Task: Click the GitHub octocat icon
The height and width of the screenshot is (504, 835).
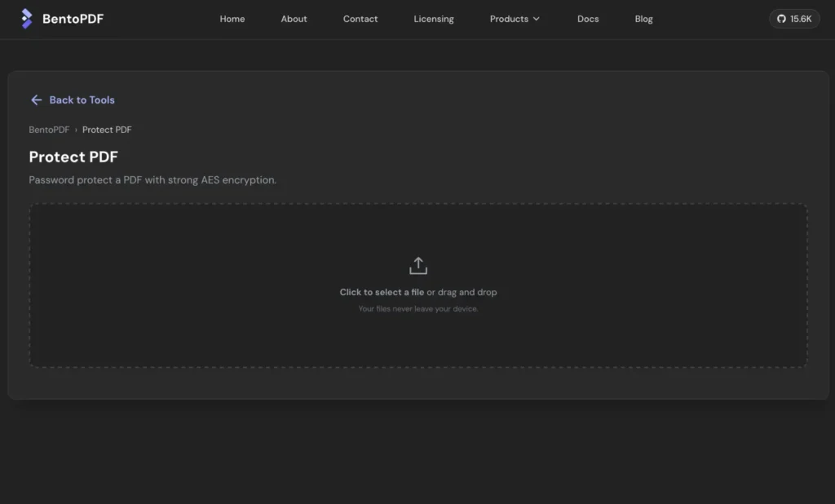Action: (781, 19)
